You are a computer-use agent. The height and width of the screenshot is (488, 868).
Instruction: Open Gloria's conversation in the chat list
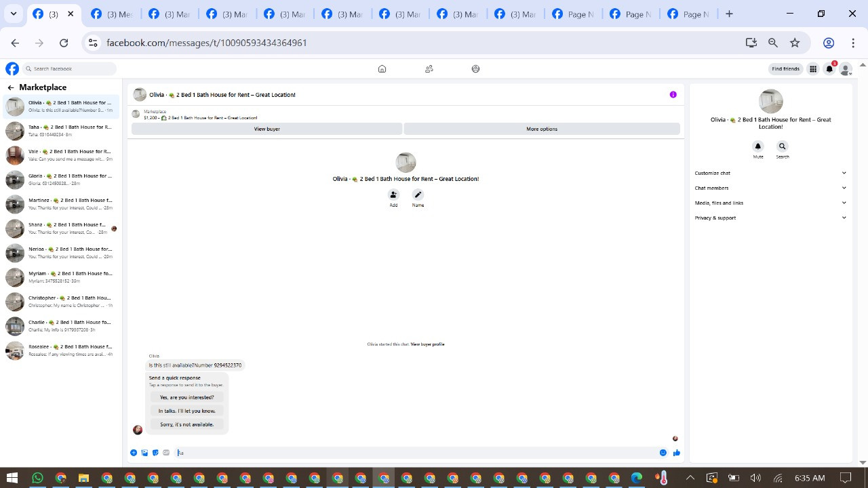[x=61, y=180]
